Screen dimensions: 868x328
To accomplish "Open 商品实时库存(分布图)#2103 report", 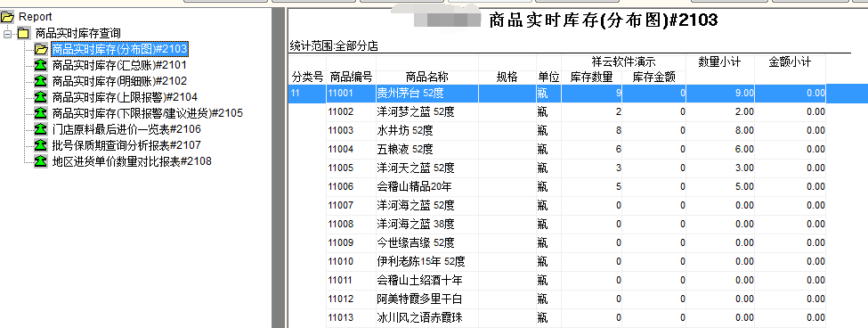I will tap(119, 49).
